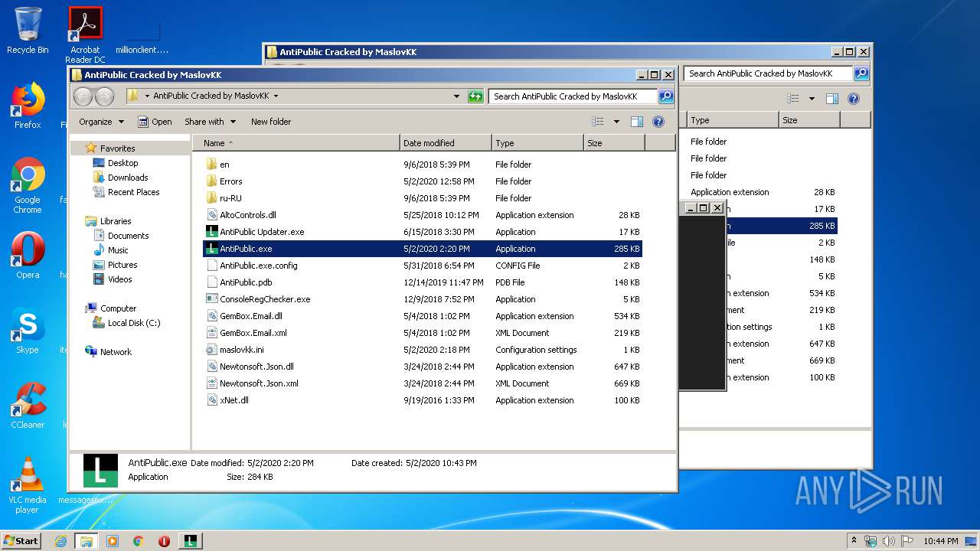Click the front window's search input field
The image size is (980, 551).
(x=573, y=96)
